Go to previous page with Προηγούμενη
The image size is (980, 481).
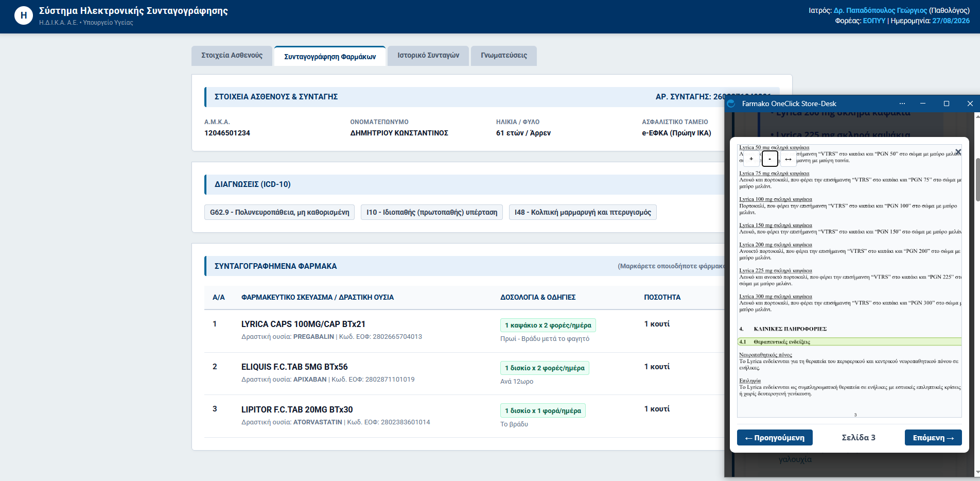click(775, 438)
